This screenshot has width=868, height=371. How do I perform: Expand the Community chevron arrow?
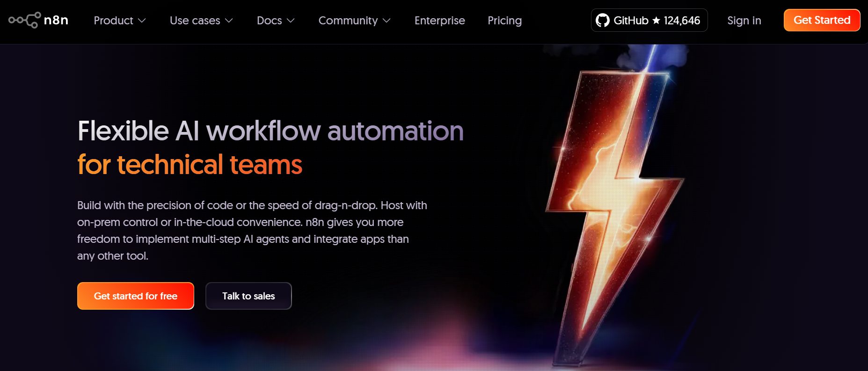click(x=387, y=21)
